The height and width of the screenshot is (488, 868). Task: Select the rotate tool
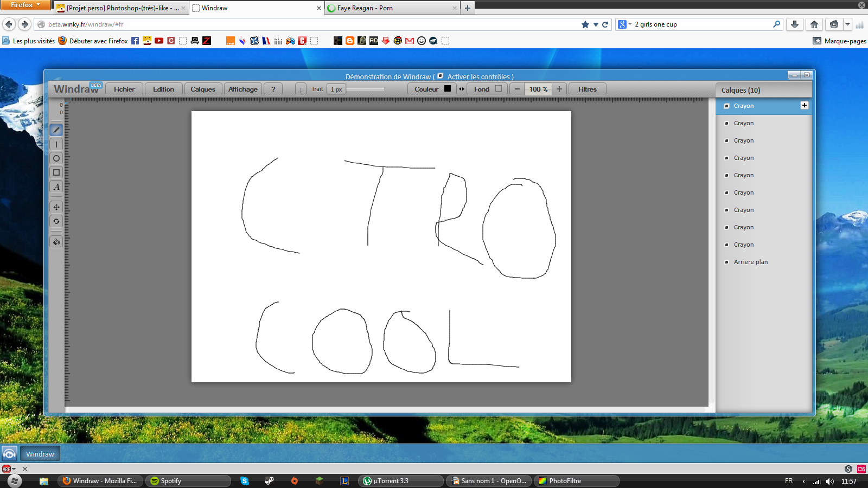click(x=56, y=221)
